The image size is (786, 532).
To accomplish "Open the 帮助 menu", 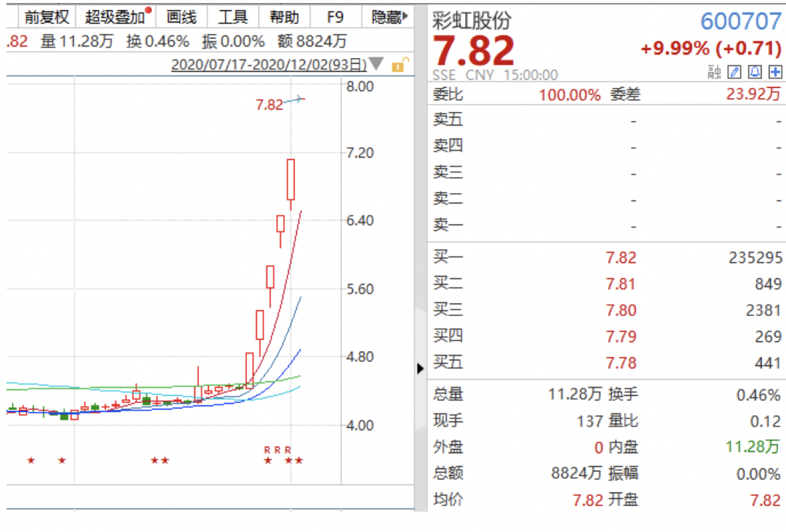I will (285, 17).
